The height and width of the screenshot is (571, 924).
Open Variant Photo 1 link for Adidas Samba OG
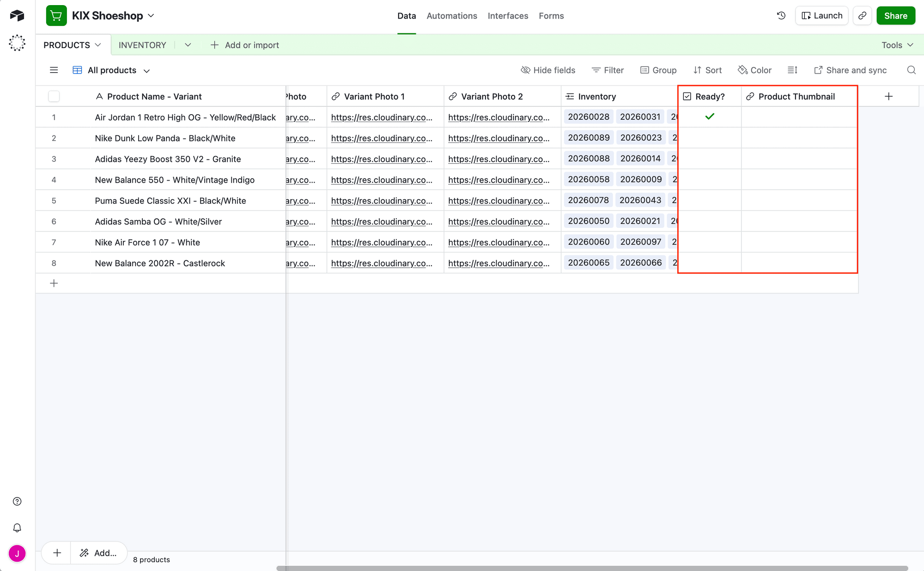coord(382,221)
